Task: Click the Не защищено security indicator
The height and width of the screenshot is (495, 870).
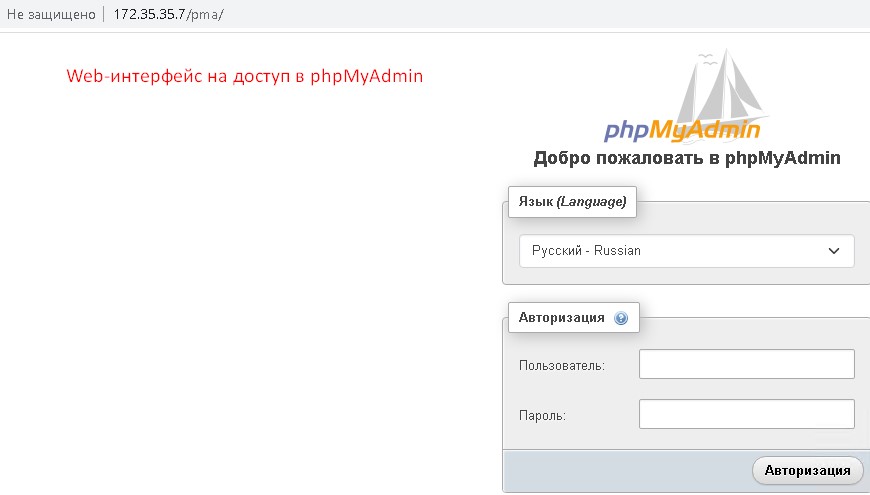Action: click(50, 15)
